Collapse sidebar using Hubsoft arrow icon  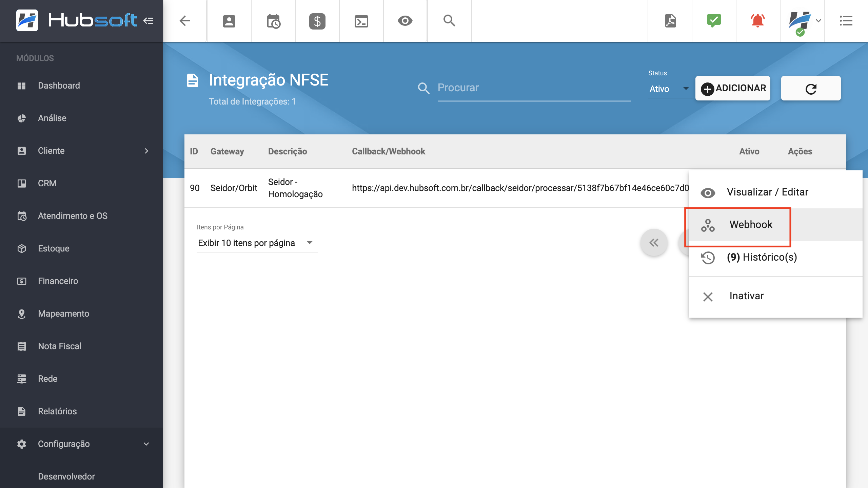[148, 21]
